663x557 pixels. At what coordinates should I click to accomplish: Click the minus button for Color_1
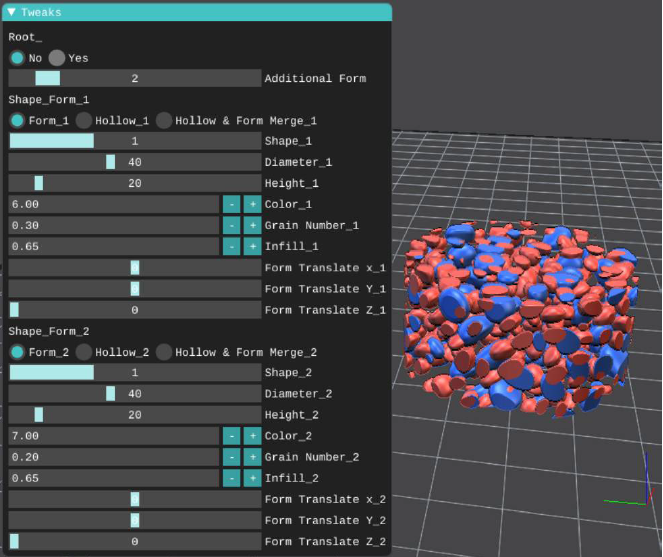tap(231, 204)
